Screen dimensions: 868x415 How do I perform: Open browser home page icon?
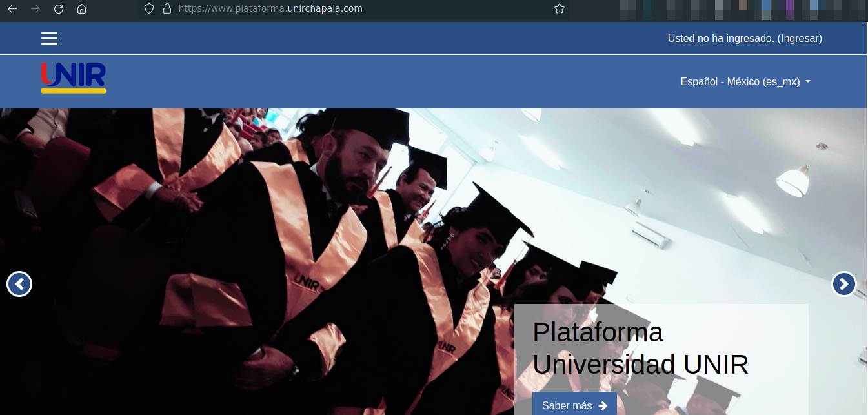[x=81, y=8]
